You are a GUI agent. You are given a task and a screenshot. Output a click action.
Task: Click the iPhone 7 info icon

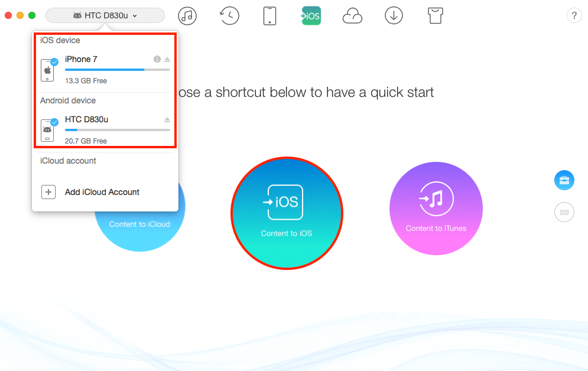(157, 59)
